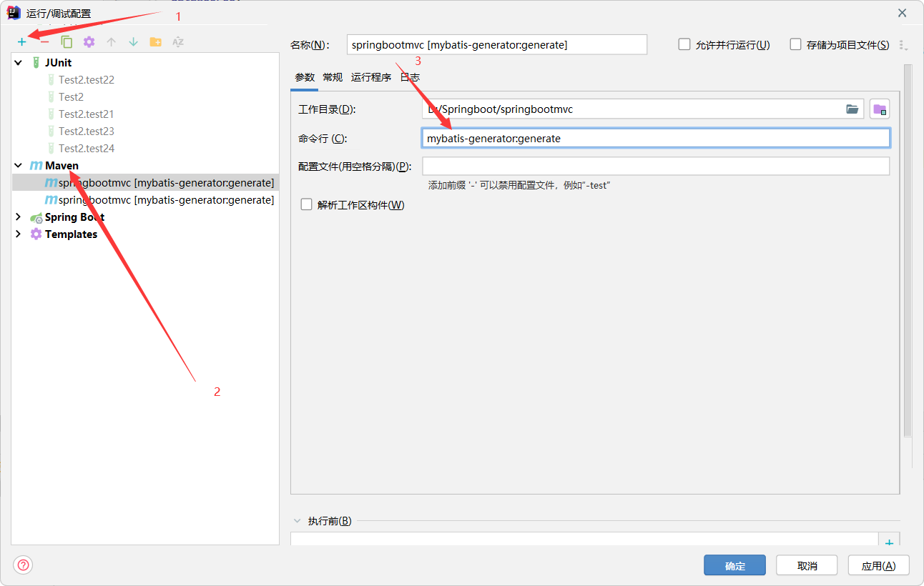Open the edit templates wrench icon
The height and width of the screenshot is (586, 924).
tap(89, 42)
